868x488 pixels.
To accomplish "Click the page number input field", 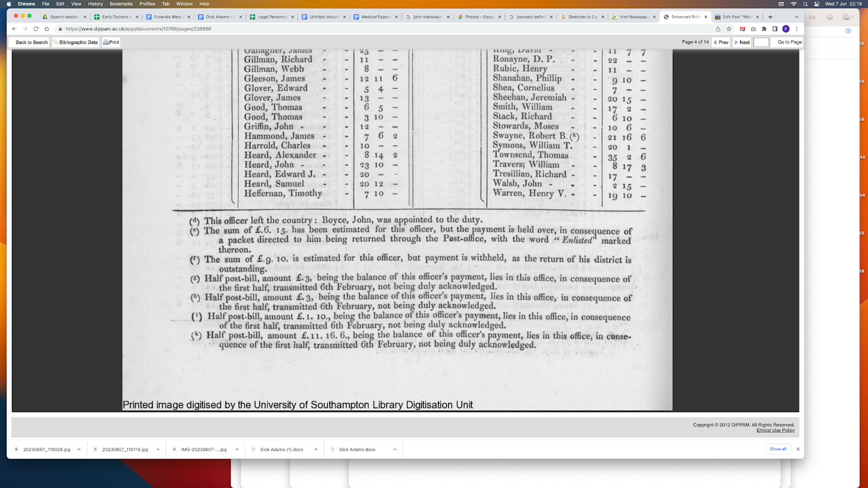I will coord(761,42).
